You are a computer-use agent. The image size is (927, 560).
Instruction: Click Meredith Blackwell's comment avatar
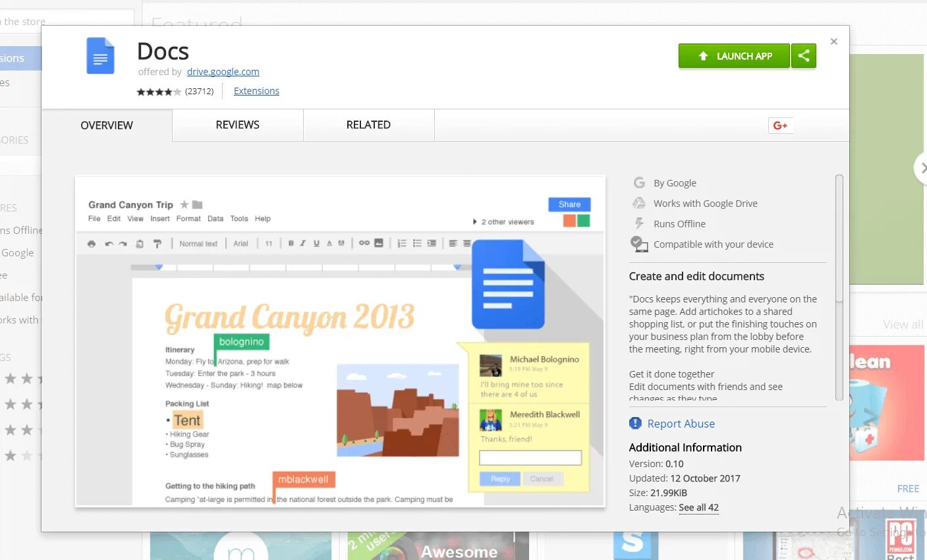tap(491, 420)
